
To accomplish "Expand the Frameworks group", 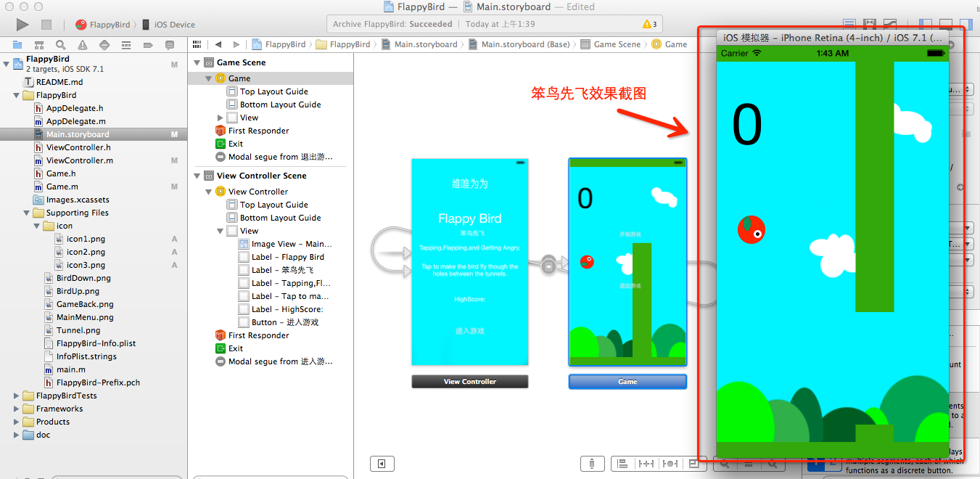I will tap(17, 409).
